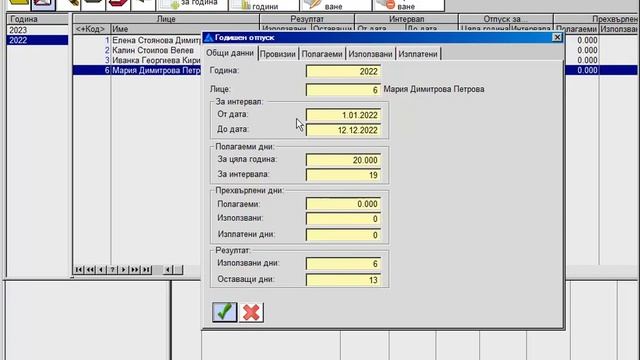Screen dimensions: 640x360
Task: Go back one page with double-left arrow
Action: pos(90,270)
